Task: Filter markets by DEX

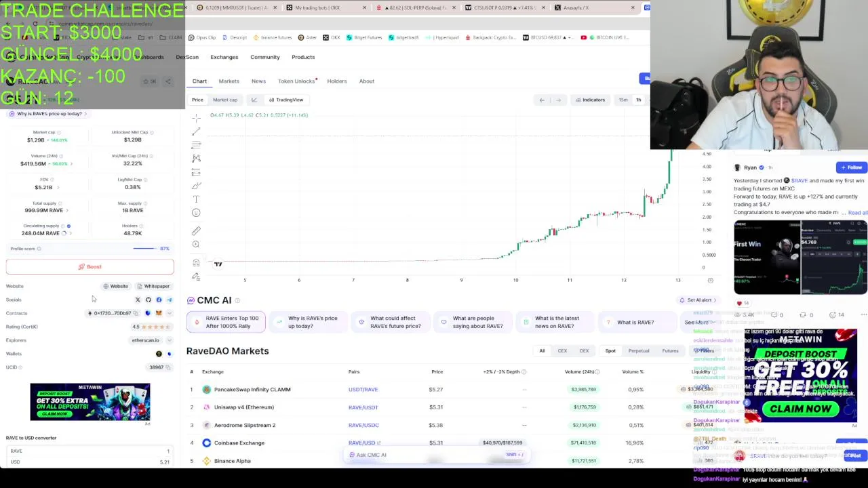Action: pos(584,350)
